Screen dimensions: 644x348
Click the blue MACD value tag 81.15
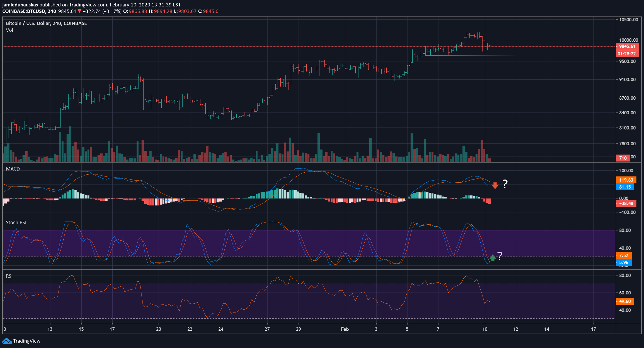(x=625, y=187)
